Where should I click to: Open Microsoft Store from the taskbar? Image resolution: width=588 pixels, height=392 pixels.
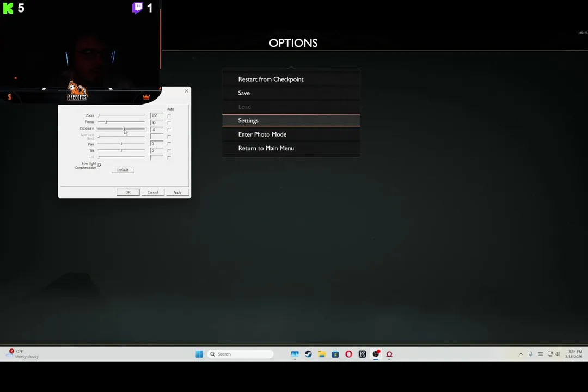point(335,354)
